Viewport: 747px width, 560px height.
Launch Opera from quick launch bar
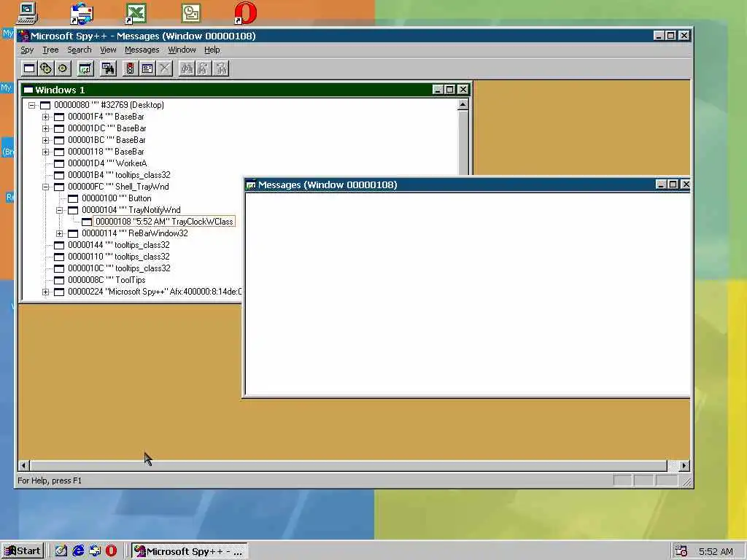[112, 551]
